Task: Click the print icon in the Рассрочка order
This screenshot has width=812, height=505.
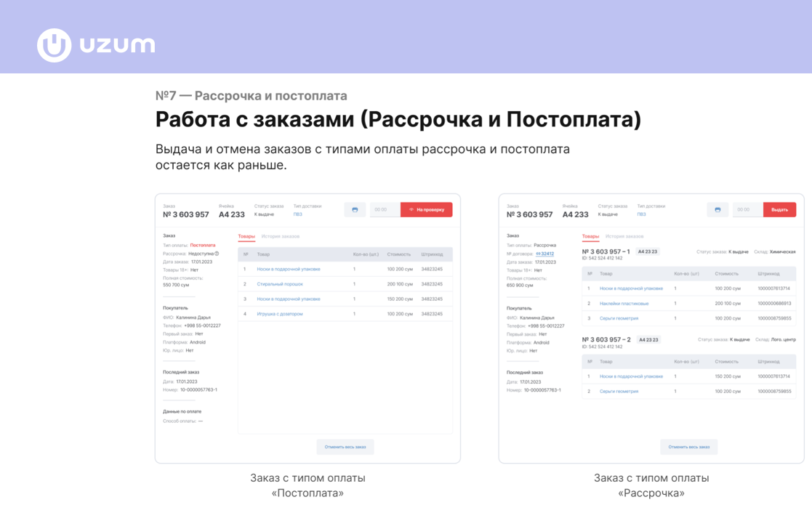Action: tap(717, 209)
